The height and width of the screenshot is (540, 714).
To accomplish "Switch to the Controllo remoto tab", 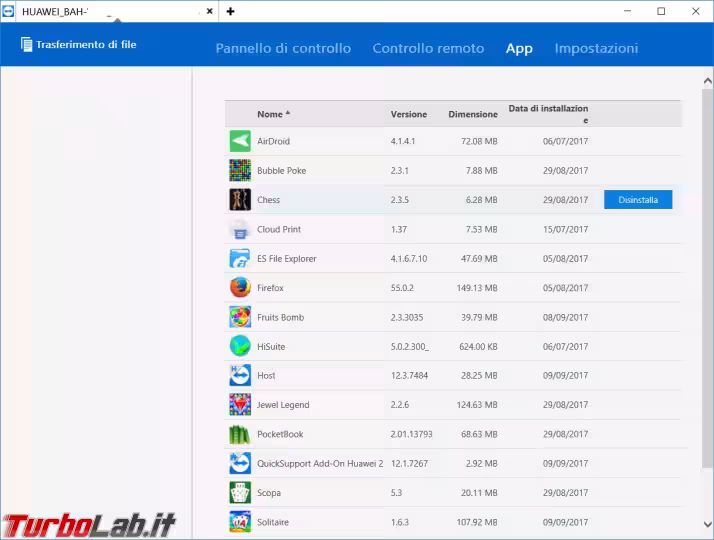I will [428, 48].
